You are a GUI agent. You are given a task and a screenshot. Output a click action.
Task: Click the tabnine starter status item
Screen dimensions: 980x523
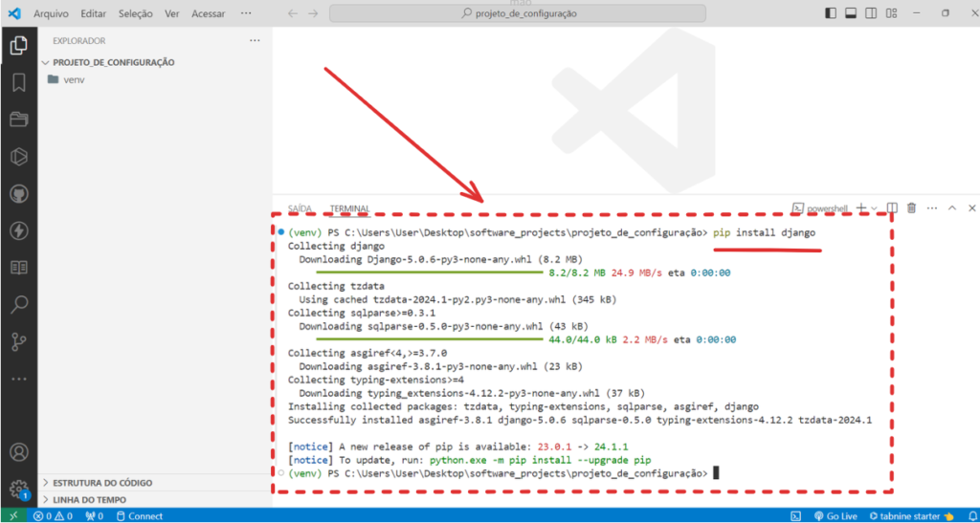pyautogui.click(x=911, y=516)
